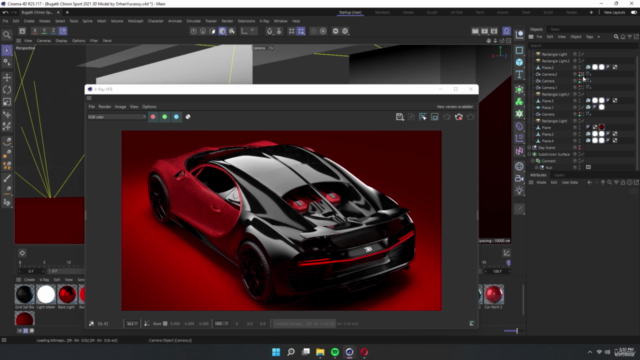Add a Light object from the palette
The width and height of the screenshot is (640, 360).
coord(519,191)
